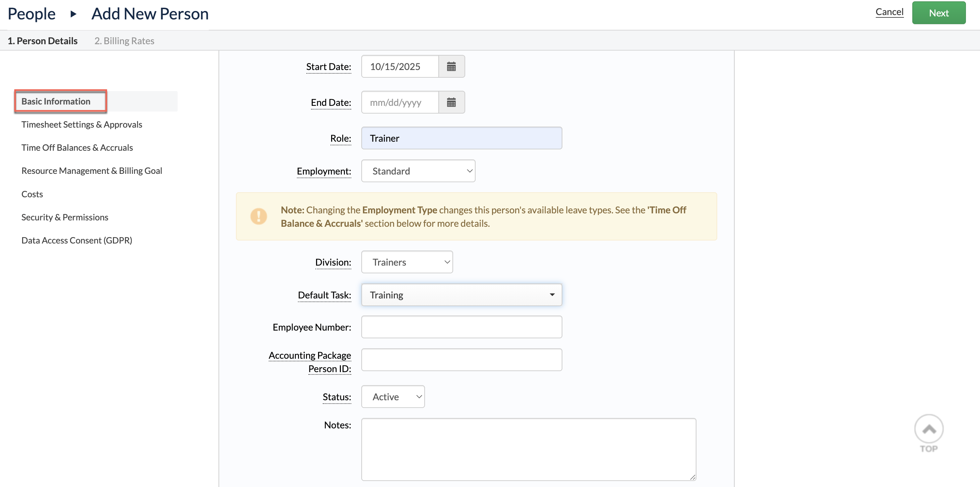Click inside the Notes text area
The width and height of the screenshot is (980, 487).
[529, 449]
